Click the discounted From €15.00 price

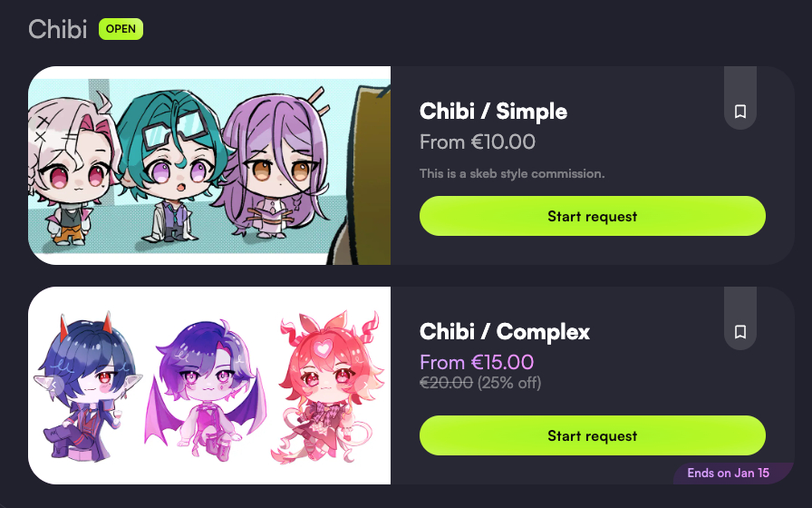pos(477,362)
